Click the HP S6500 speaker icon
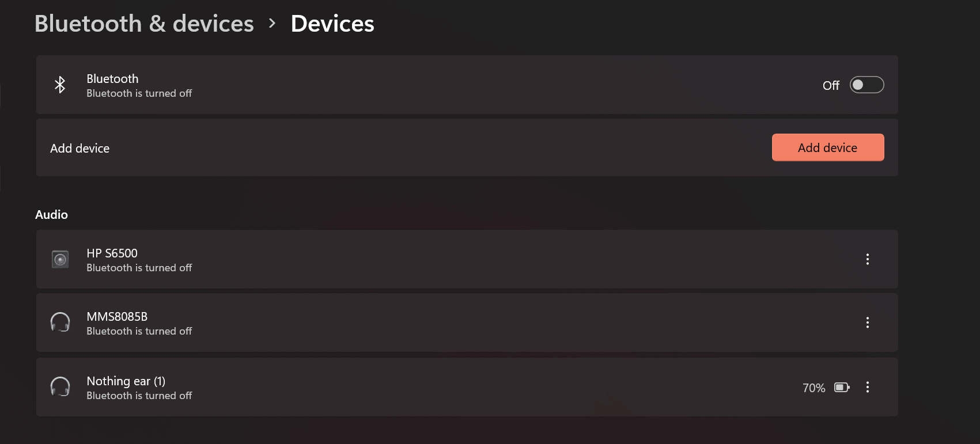This screenshot has width=980, height=444. tap(60, 259)
